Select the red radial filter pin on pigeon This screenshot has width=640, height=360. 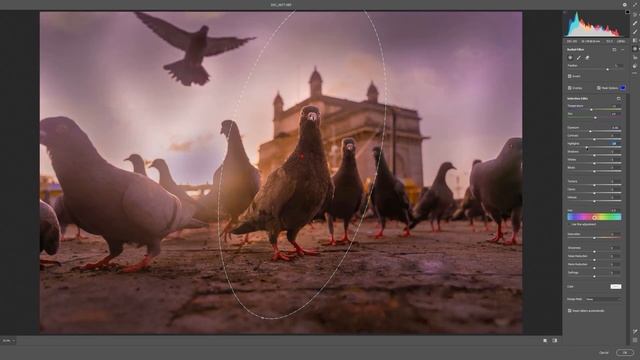[x=302, y=156]
